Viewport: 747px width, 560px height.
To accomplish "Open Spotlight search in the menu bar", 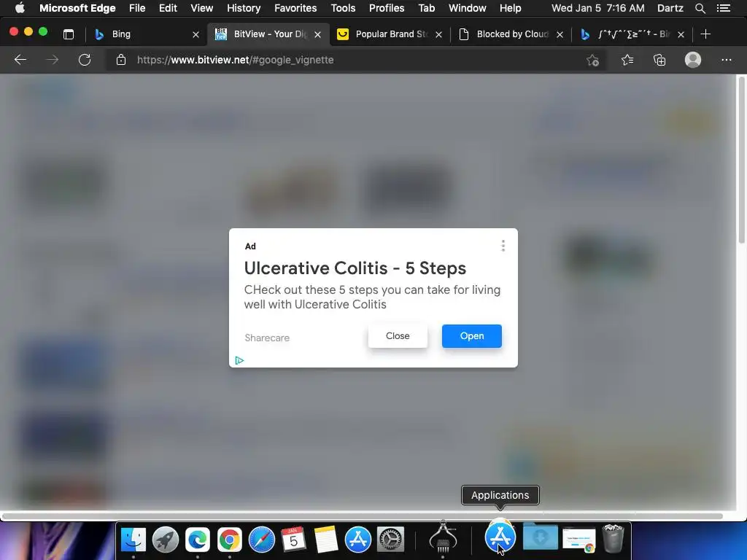I will pyautogui.click(x=700, y=8).
